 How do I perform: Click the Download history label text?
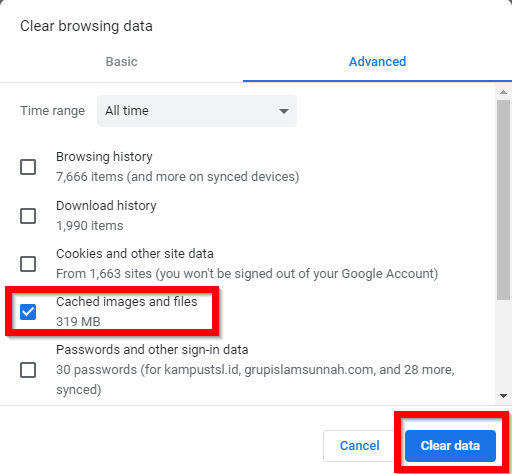[106, 206]
